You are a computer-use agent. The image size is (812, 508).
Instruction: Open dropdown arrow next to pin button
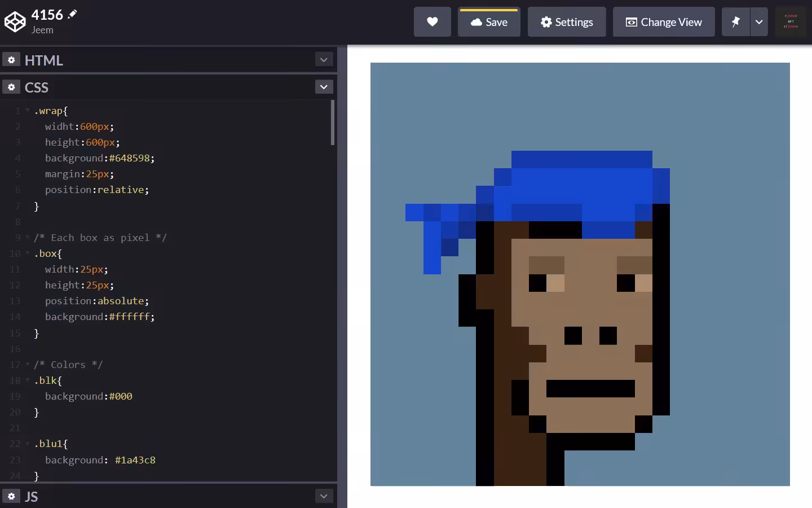pyautogui.click(x=759, y=22)
